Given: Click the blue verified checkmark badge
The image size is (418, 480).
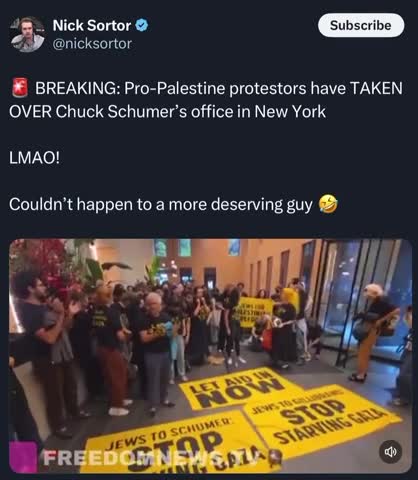Looking at the screenshot, I should (142, 26).
